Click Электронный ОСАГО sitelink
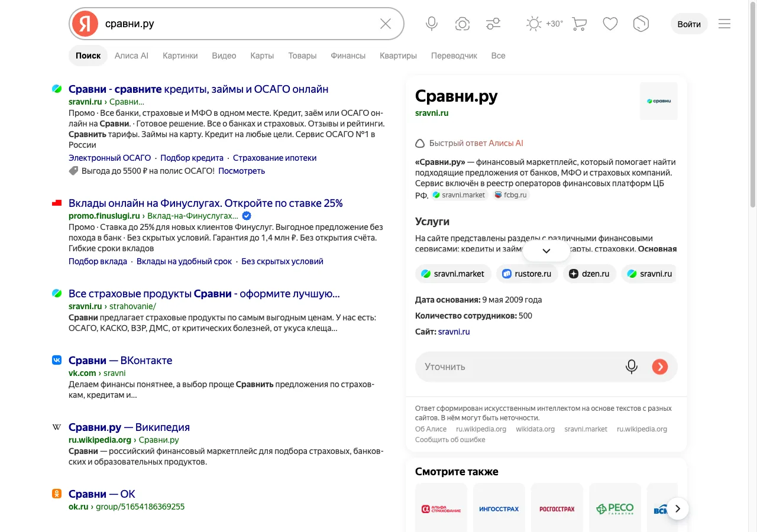This screenshot has width=757, height=532. click(x=110, y=158)
